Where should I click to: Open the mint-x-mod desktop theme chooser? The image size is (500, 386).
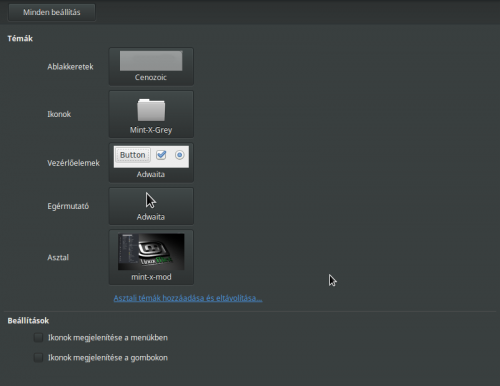pos(151,257)
